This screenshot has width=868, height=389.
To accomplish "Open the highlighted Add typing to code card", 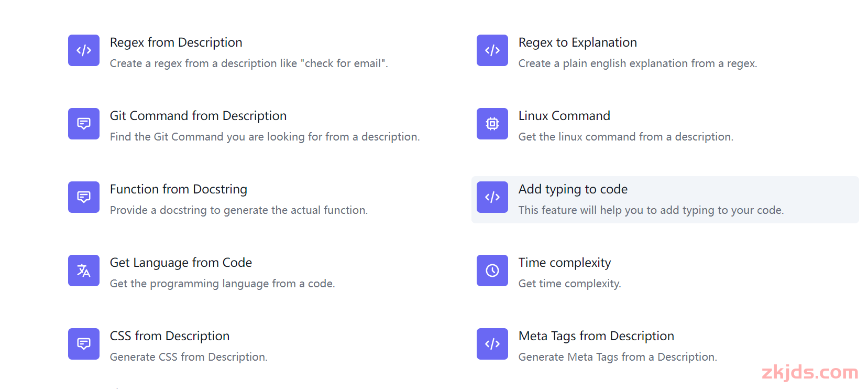I will (665, 200).
